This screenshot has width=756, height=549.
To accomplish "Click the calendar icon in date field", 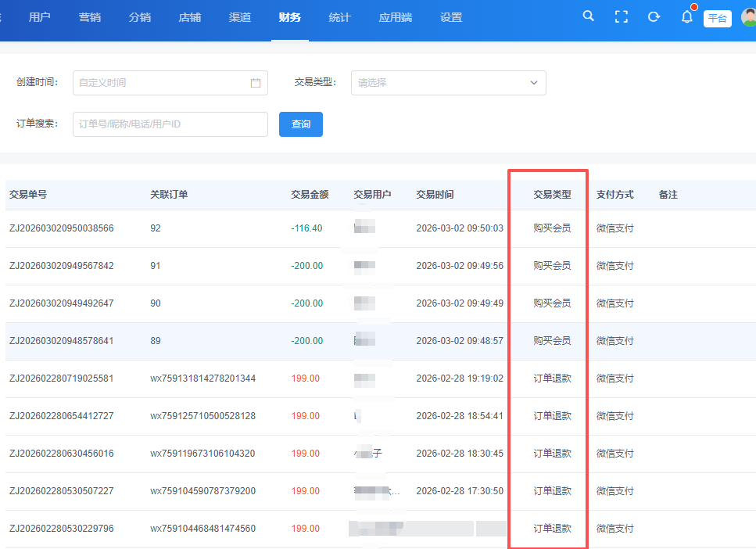I will [256, 83].
